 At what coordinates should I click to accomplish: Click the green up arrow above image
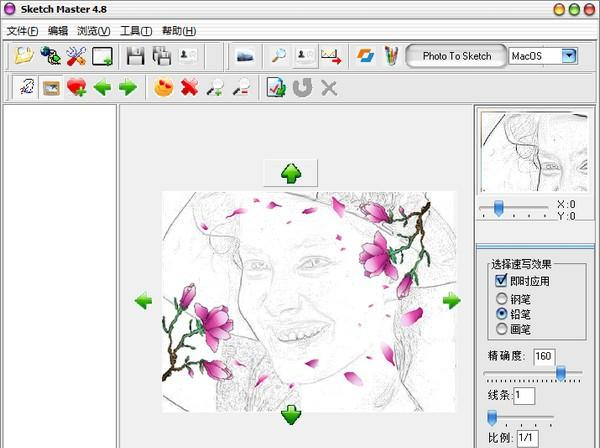pos(291,173)
